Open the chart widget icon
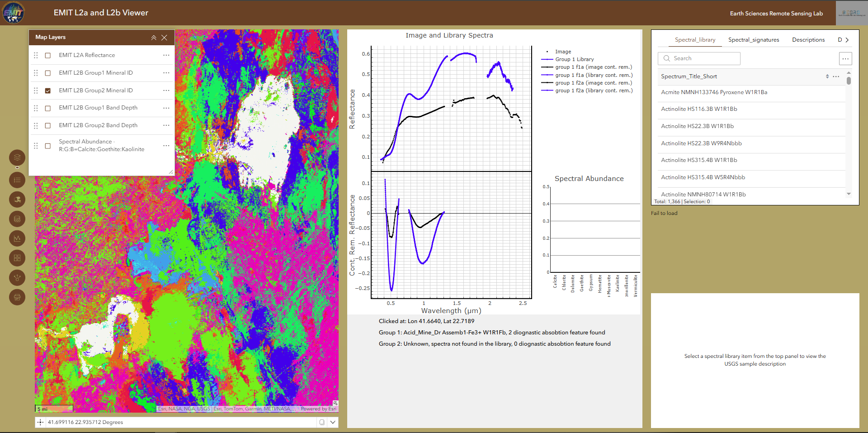868x433 pixels. tap(17, 238)
